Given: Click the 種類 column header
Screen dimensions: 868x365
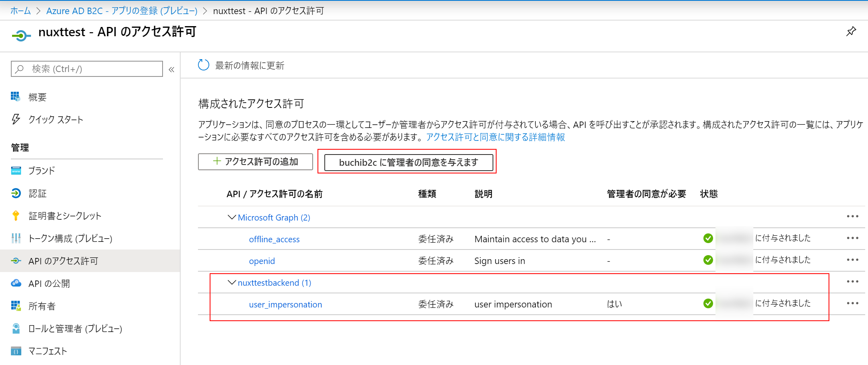Looking at the screenshot, I should [x=427, y=194].
